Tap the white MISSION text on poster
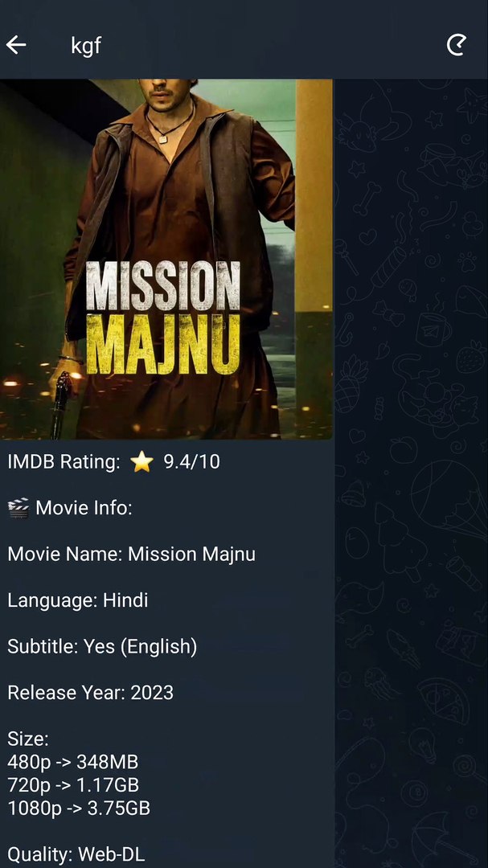 pos(163,286)
